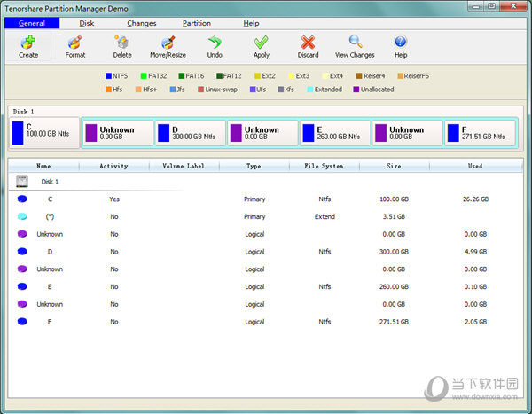Select the Format tool icon

coord(75,42)
